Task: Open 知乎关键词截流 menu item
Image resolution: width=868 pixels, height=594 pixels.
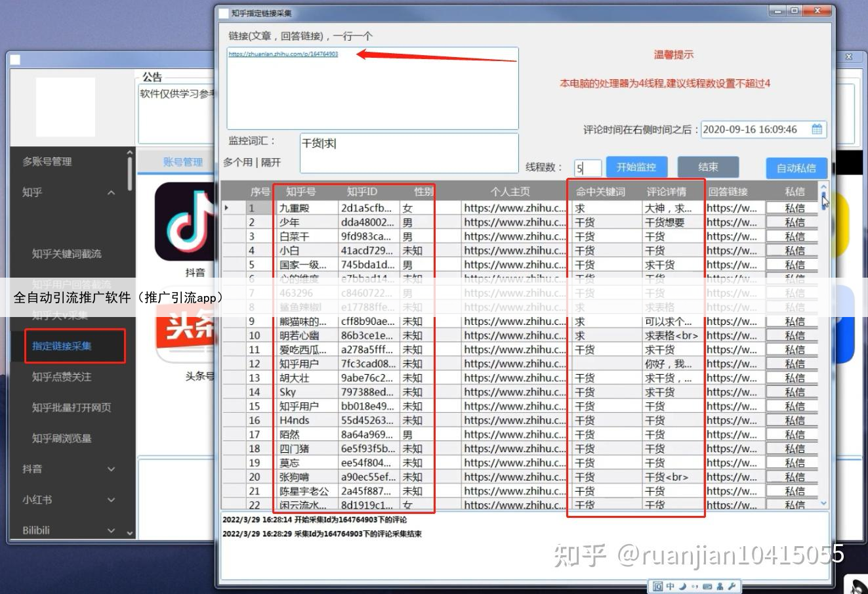Action: click(x=67, y=254)
